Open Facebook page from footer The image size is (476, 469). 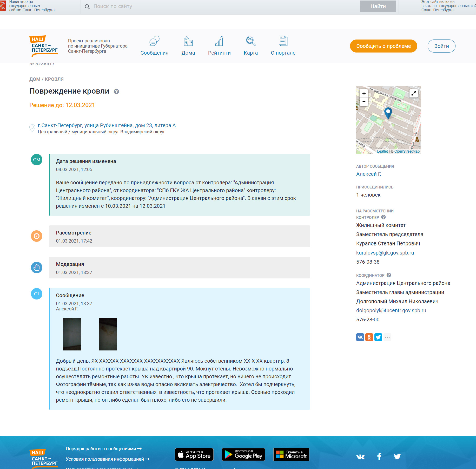click(x=379, y=456)
